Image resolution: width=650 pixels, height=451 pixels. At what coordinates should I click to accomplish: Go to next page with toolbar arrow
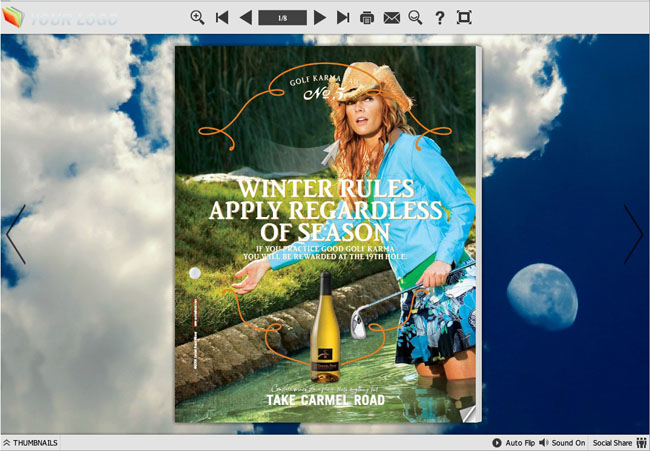(320, 17)
